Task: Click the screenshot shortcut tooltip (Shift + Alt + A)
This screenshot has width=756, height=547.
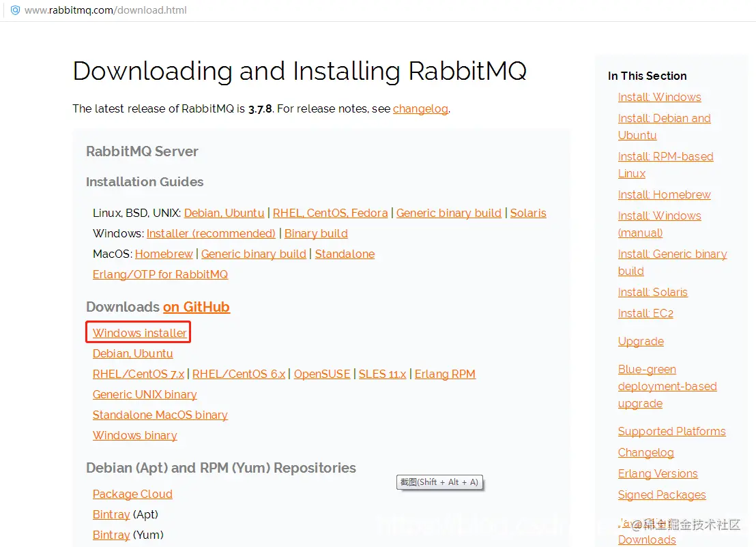Action: pos(439,482)
